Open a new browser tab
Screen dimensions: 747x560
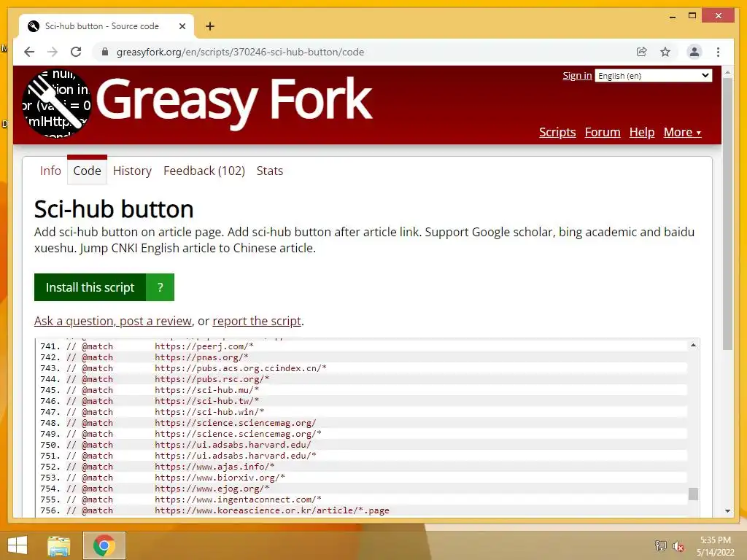pos(209,26)
